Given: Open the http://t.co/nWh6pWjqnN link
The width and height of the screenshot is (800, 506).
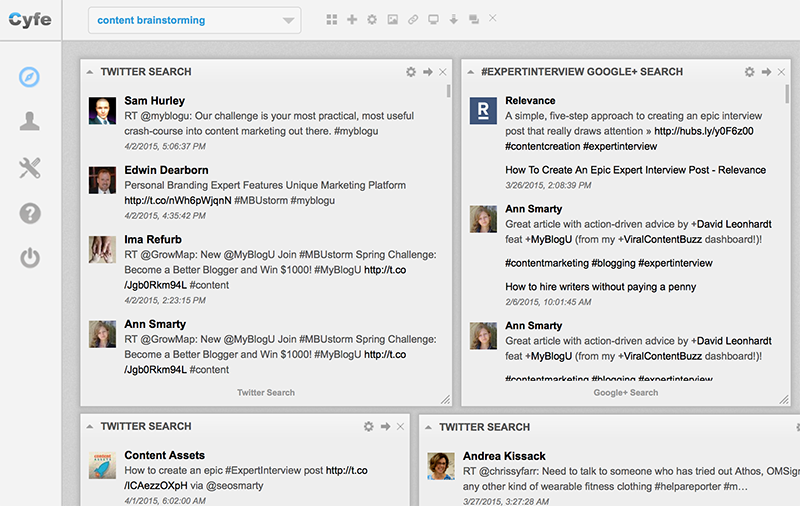Looking at the screenshot, I should pos(178,200).
